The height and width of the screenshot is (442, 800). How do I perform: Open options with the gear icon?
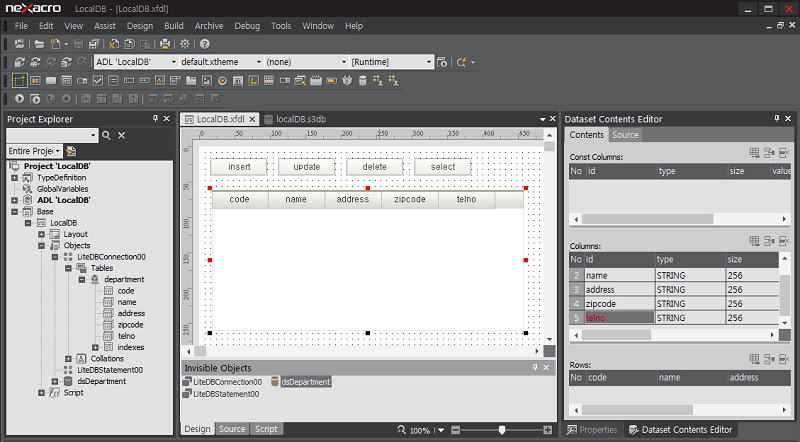pos(185,44)
